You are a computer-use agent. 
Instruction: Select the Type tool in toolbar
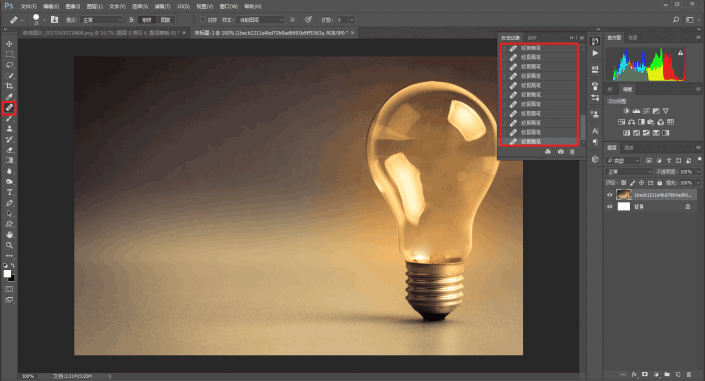[9, 192]
